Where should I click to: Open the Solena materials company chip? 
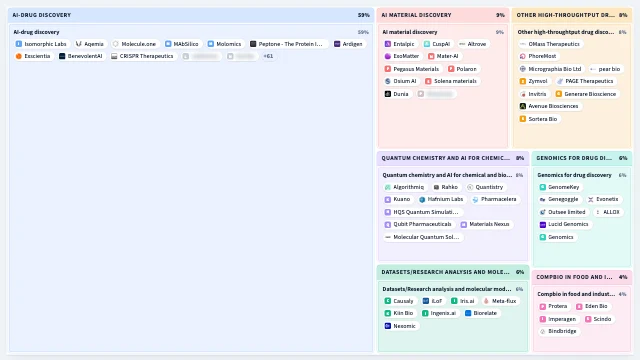[x=451, y=81]
